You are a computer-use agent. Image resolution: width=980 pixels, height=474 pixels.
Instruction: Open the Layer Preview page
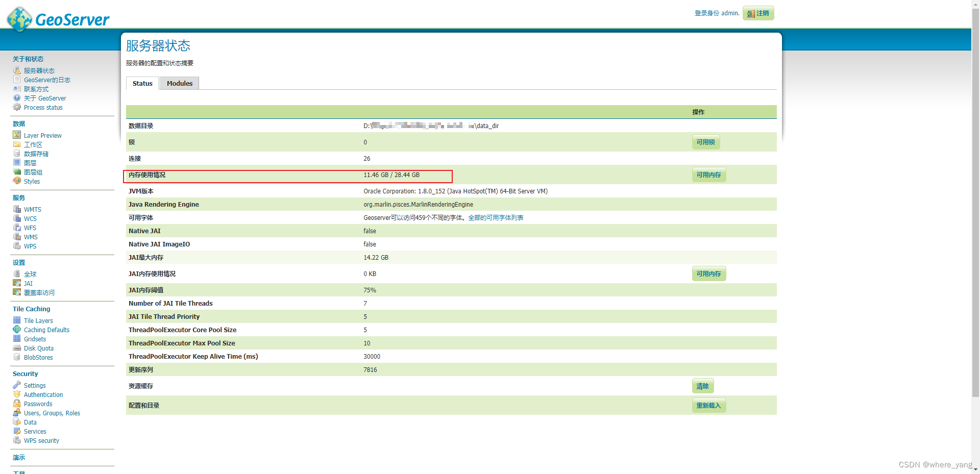tap(42, 135)
